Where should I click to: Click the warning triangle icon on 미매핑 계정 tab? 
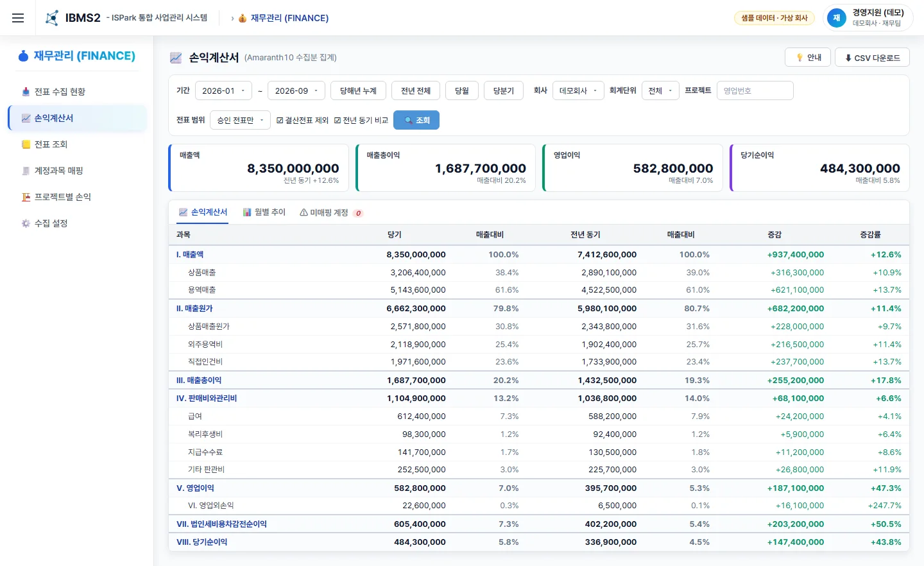[x=304, y=212]
